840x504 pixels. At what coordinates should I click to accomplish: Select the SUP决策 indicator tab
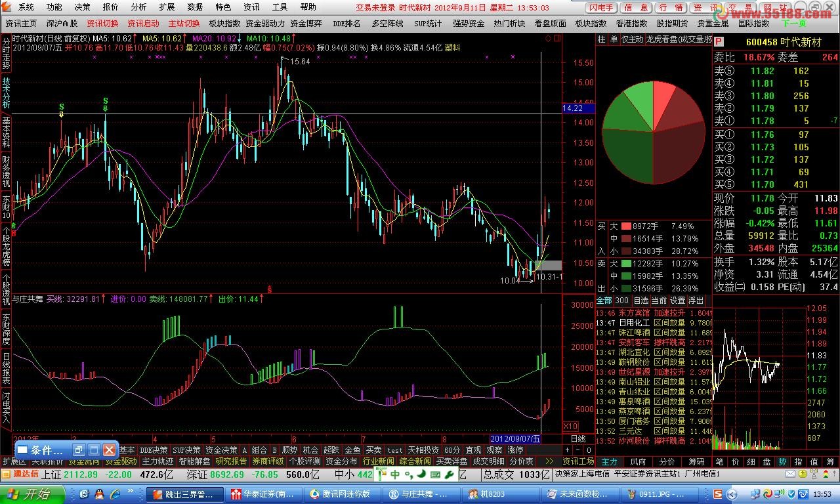186,450
